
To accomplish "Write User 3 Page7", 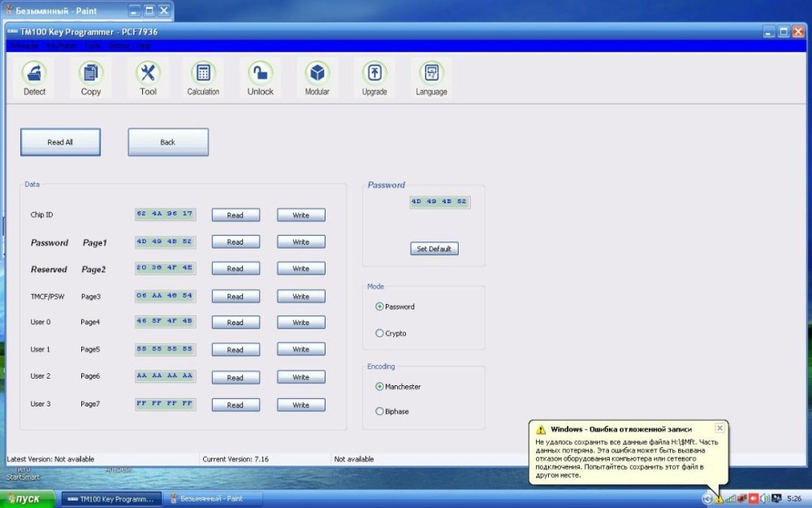I will click(x=301, y=405).
